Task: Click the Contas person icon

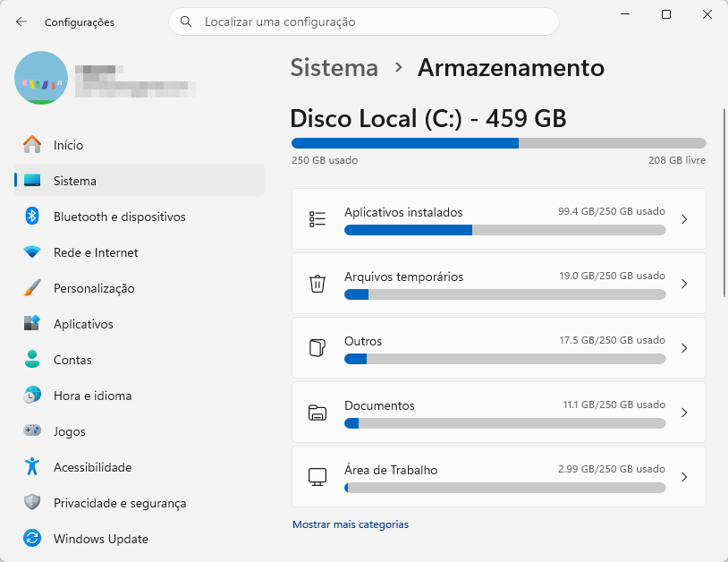Action: [x=32, y=359]
